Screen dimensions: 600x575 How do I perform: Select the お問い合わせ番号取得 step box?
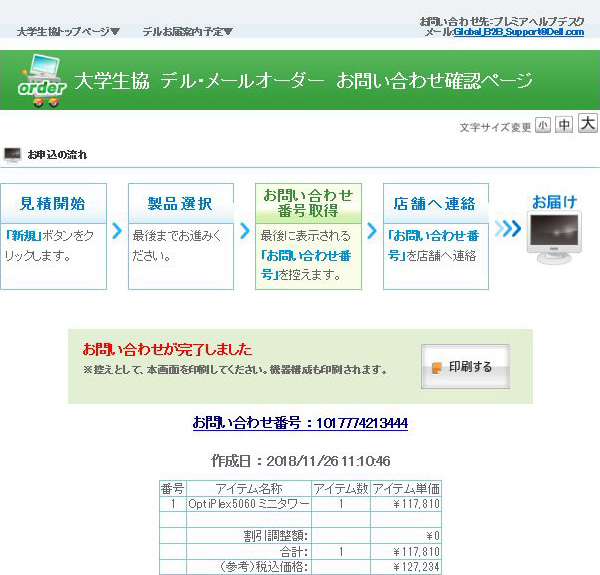308,236
